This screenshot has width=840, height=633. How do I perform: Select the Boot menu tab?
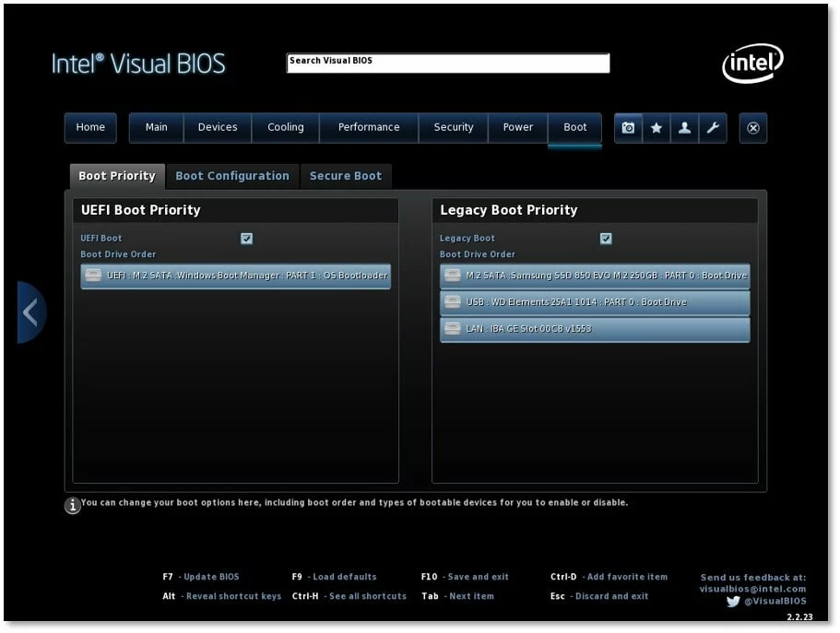click(574, 127)
